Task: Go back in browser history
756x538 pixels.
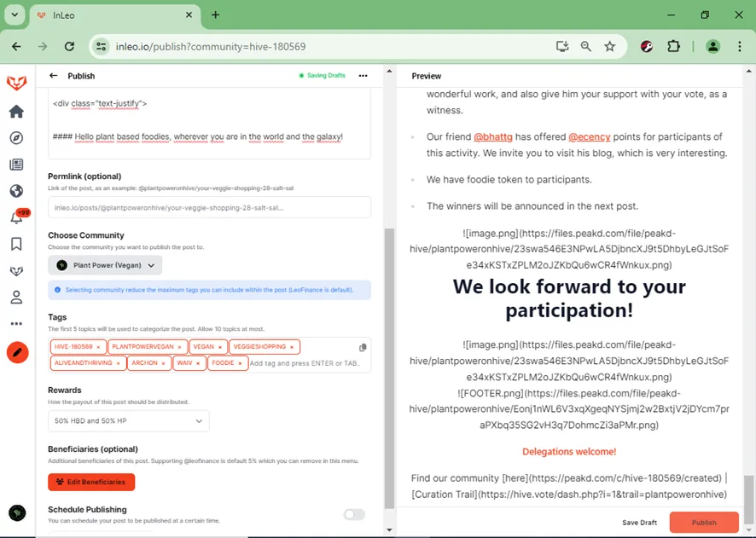Action: click(16, 46)
